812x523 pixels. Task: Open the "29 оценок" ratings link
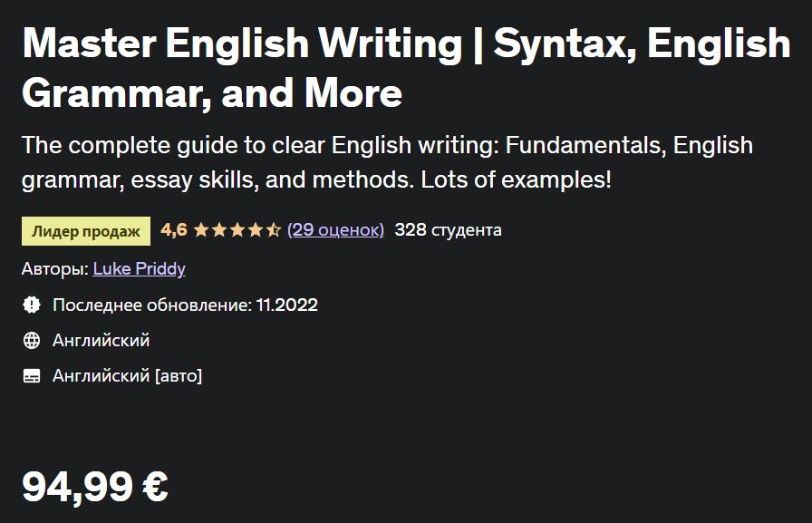(335, 230)
